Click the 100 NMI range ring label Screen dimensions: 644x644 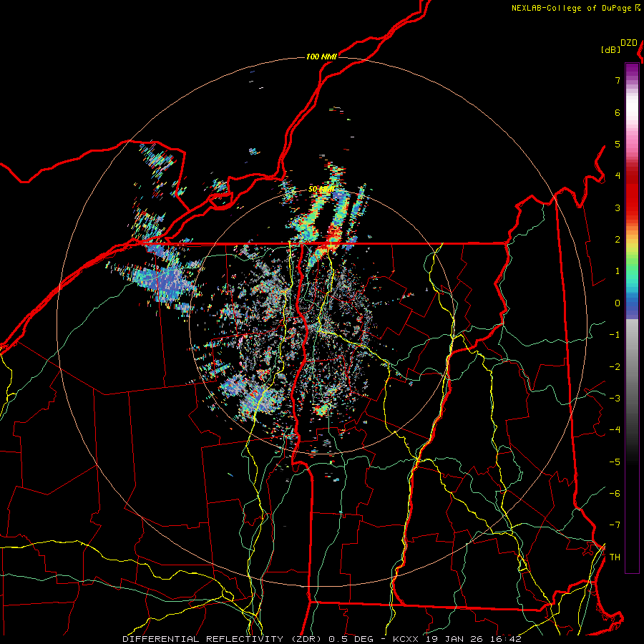pyautogui.click(x=321, y=57)
